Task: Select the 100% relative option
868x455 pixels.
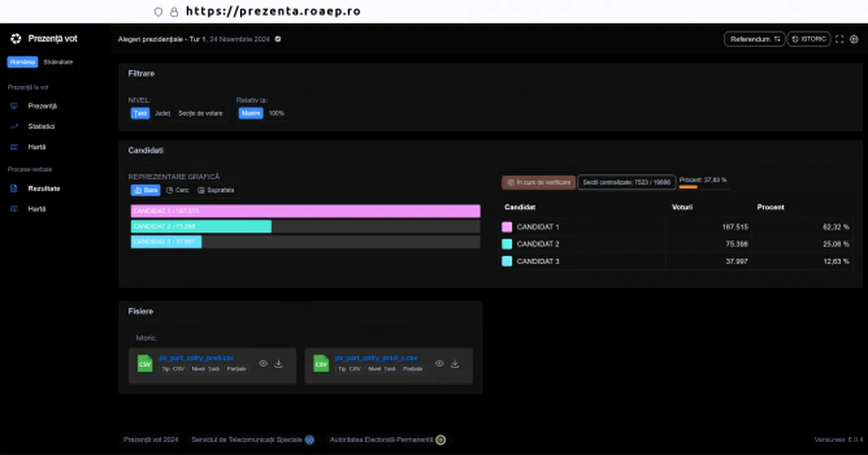Action: [276, 113]
